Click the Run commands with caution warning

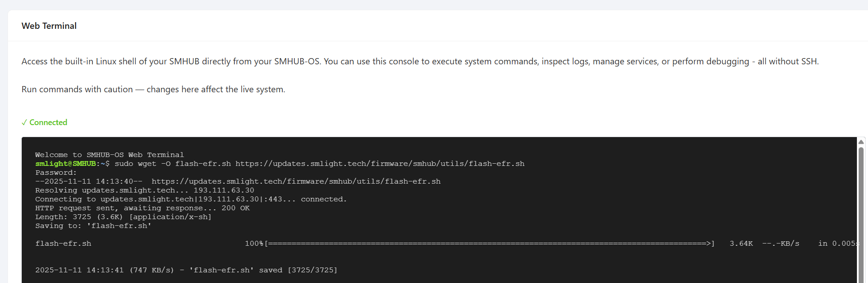(153, 89)
